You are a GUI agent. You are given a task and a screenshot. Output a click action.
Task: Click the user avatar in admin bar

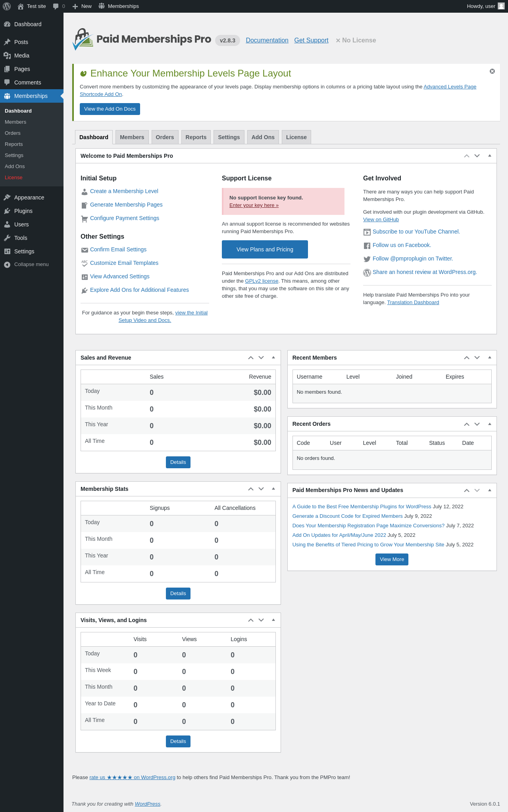tap(501, 6)
